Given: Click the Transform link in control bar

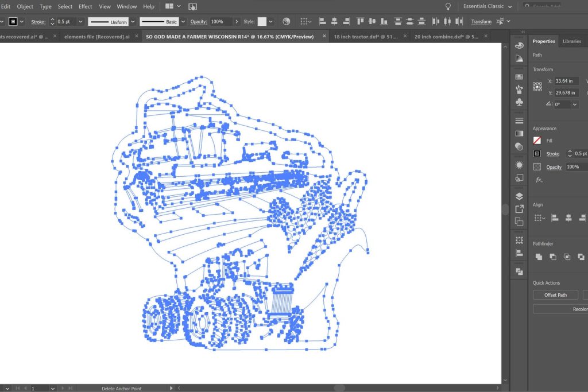Looking at the screenshot, I should (x=481, y=22).
